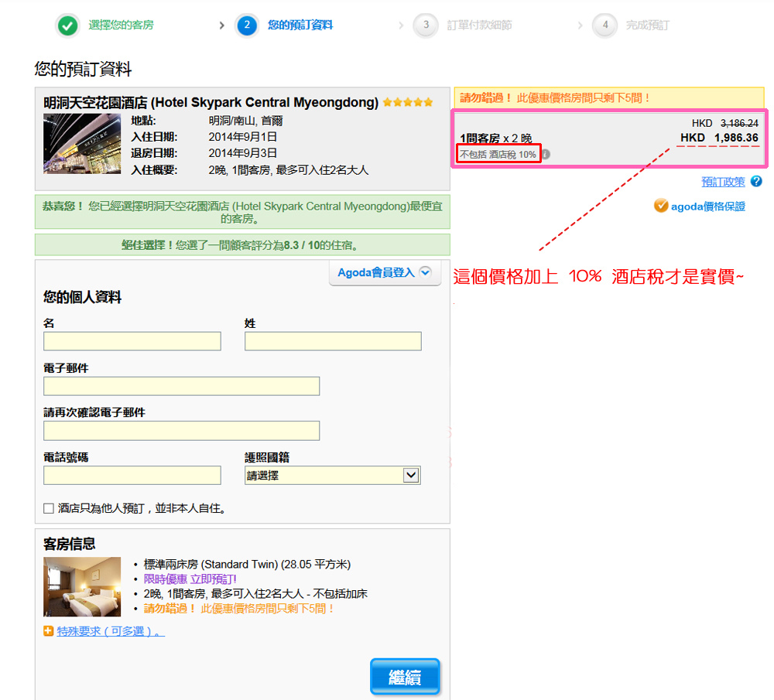Click the blue step 2 circle icon
The height and width of the screenshot is (700, 774).
pos(247,26)
